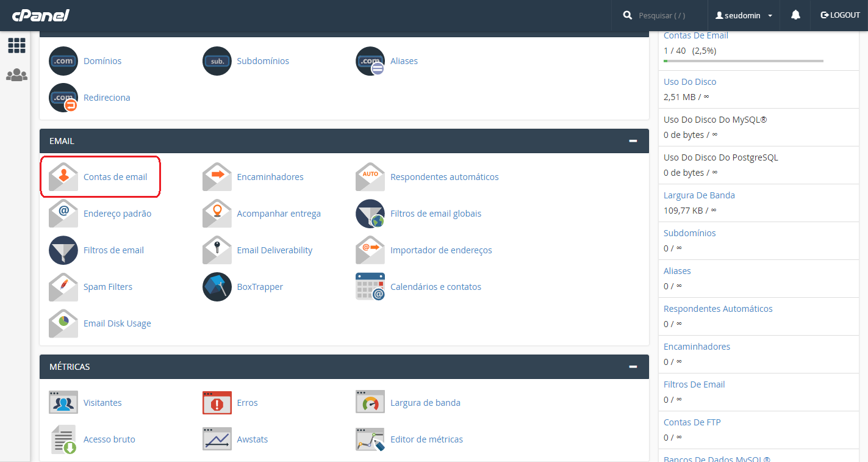Open the Editor de métricas icon

click(x=370, y=439)
